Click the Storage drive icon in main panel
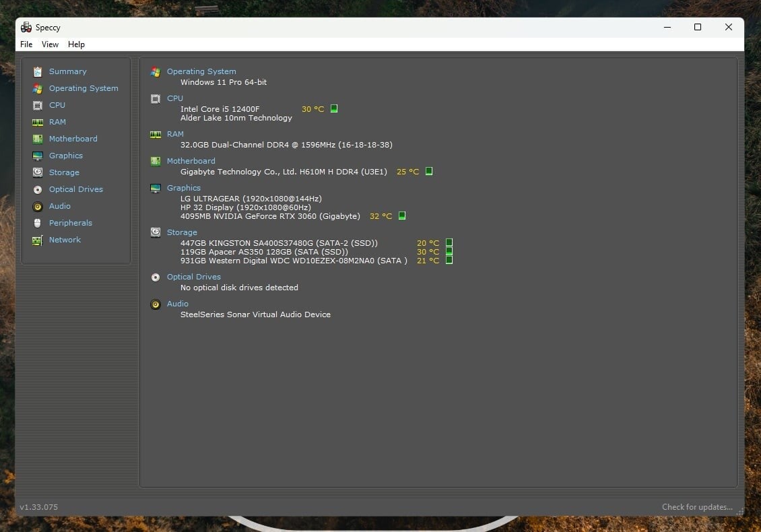 [x=156, y=232]
